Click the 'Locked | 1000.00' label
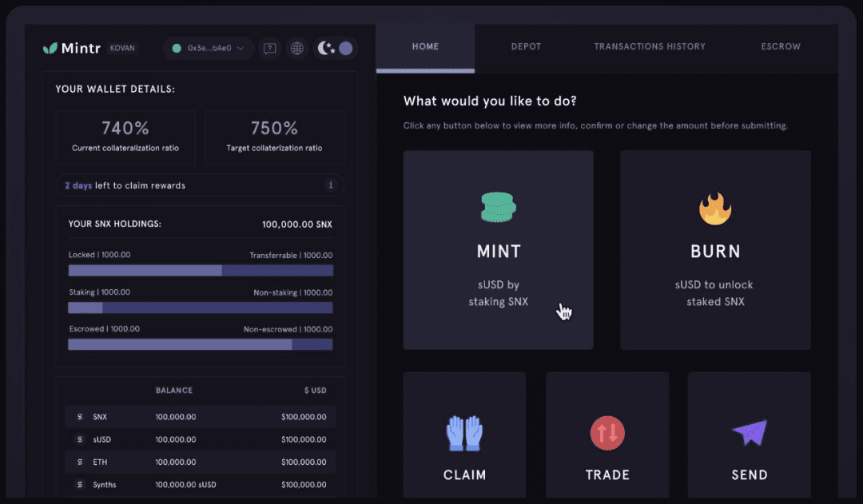Image resolution: width=863 pixels, height=504 pixels. (x=100, y=255)
